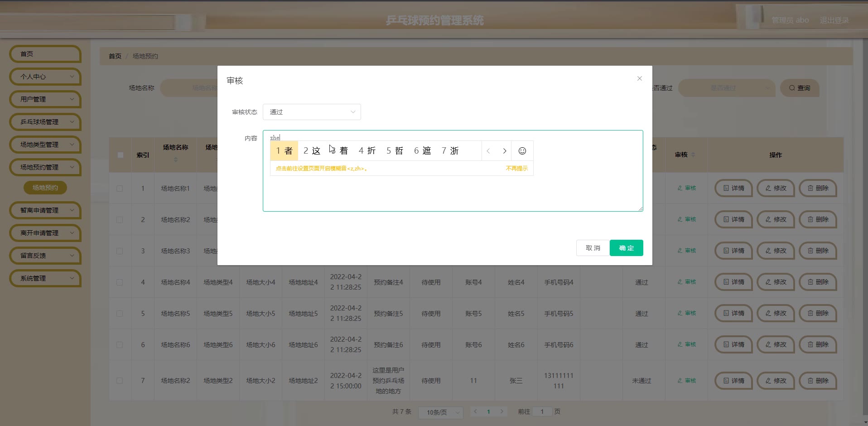Check the checkbox for row 4
The image size is (868, 426).
(x=120, y=282)
